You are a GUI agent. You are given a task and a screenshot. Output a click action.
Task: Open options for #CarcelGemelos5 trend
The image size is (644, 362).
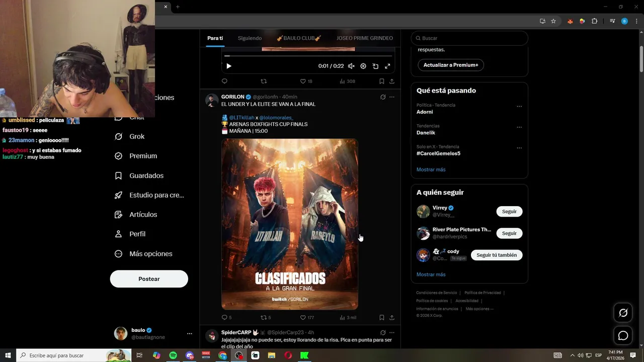[519, 148]
